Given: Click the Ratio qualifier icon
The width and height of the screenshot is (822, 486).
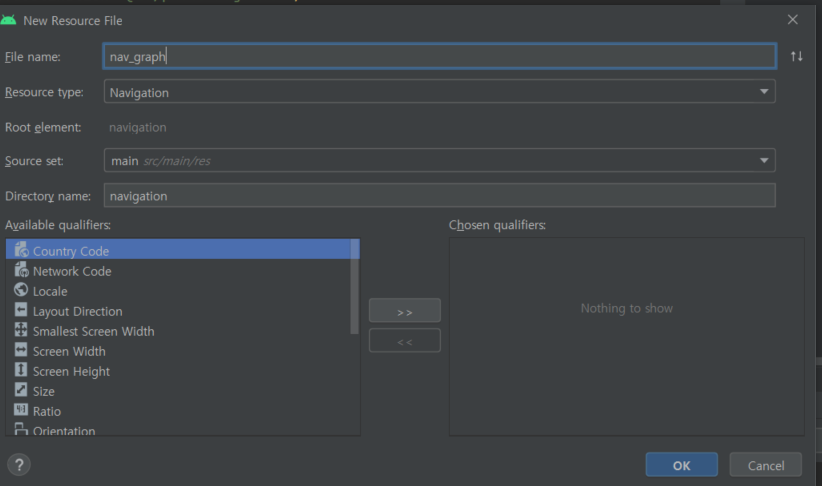Looking at the screenshot, I should (21, 409).
